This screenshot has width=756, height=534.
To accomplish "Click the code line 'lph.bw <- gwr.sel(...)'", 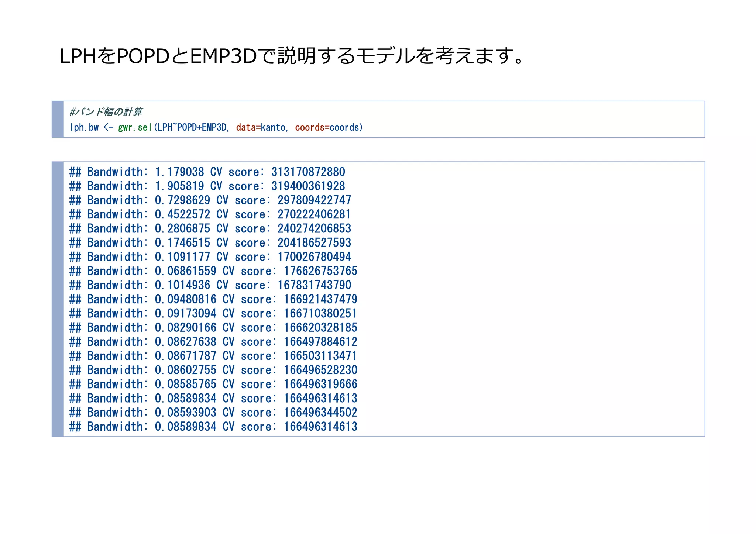I will click(216, 127).
